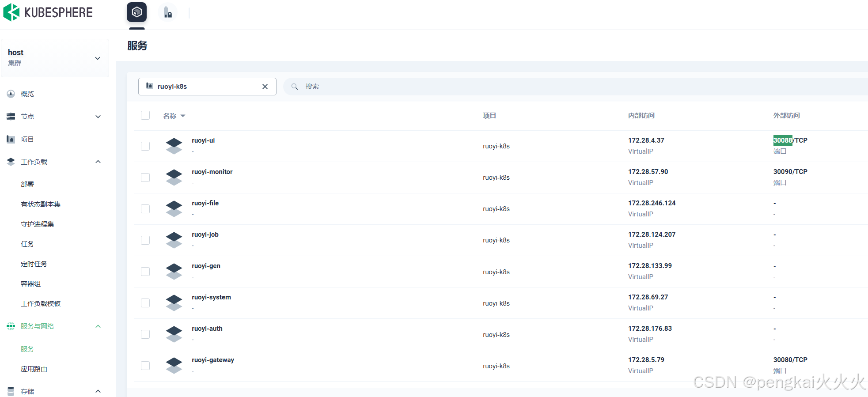Viewport: 868px width, 397px height.
Task: Check the ruoyi-job row checkbox
Action: (145, 240)
